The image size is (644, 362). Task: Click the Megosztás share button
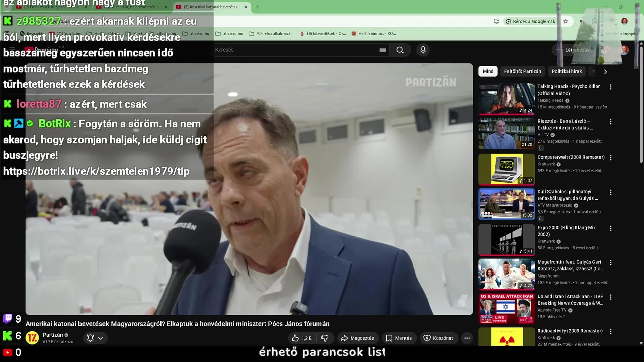[x=357, y=338]
